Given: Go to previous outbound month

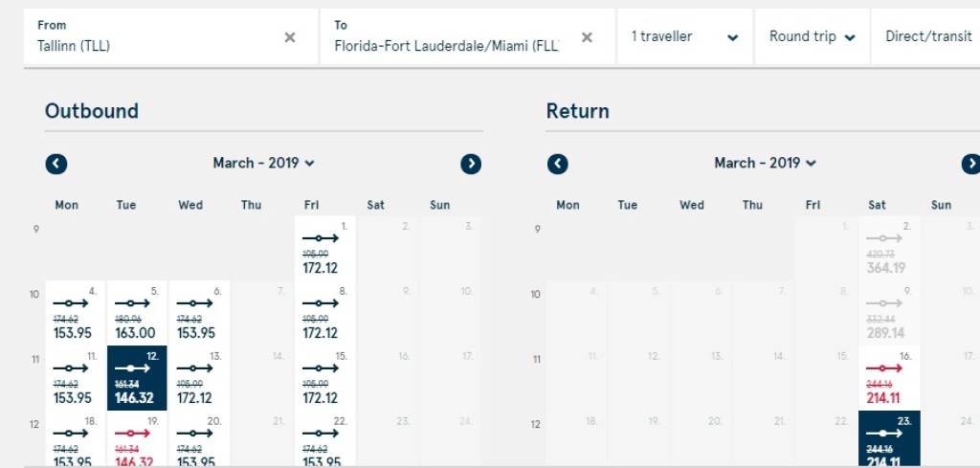Looking at the screenshot, I should [x=56, y=164].
